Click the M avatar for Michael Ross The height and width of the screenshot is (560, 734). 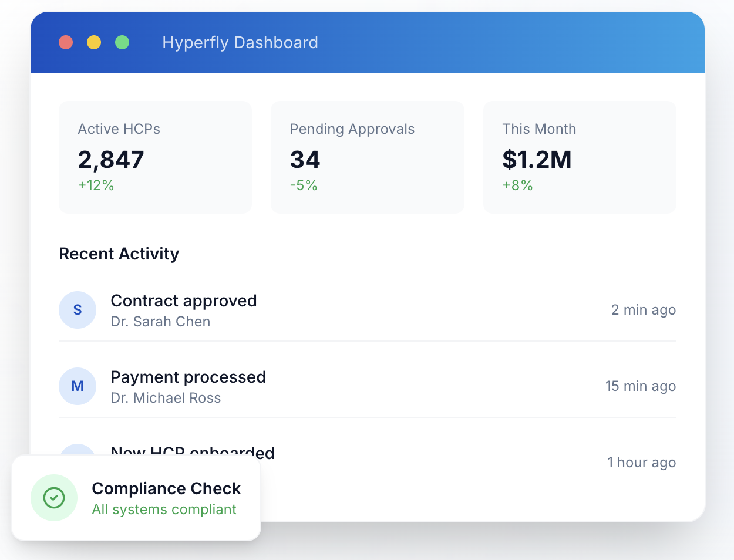(x=78, y=386)
